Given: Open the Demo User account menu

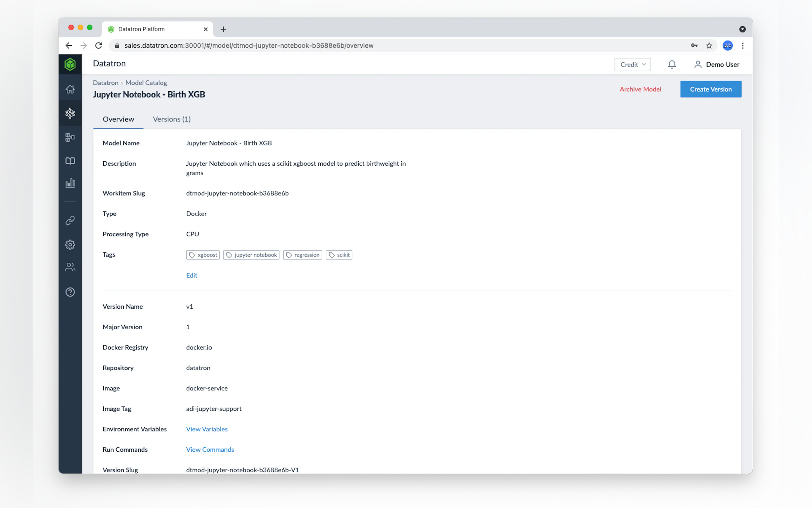Looking at the screenshot, I should [717, 65].
